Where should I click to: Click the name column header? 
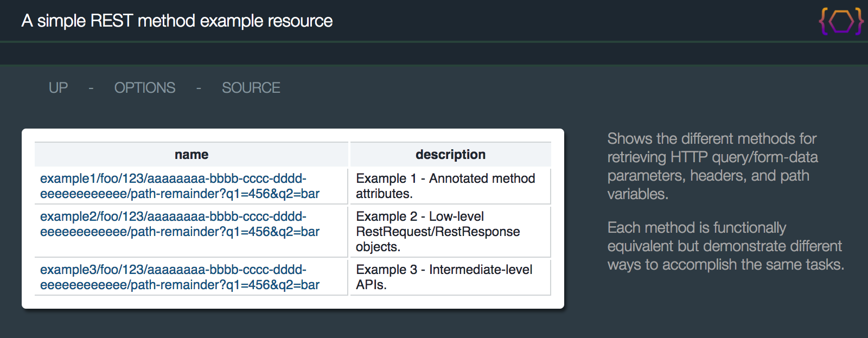(x=192, y=155)
